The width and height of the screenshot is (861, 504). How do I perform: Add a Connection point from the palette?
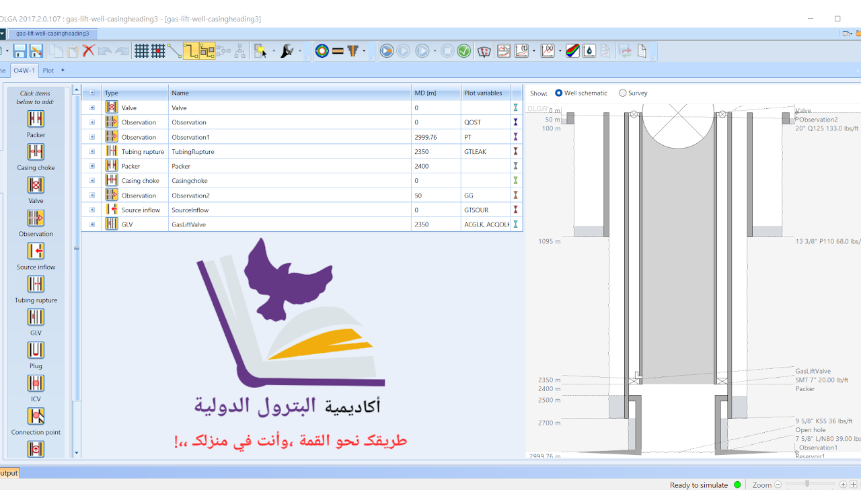[36, 417]
